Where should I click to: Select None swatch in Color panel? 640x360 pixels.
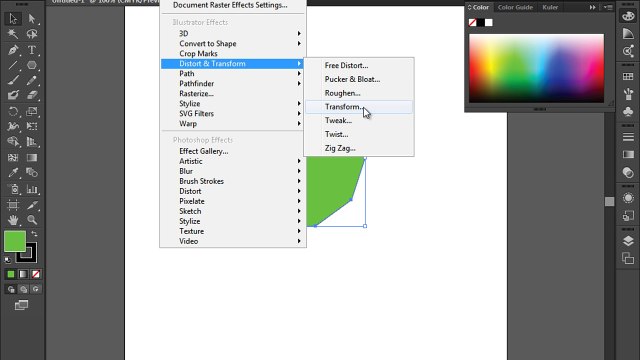[472, 22]
